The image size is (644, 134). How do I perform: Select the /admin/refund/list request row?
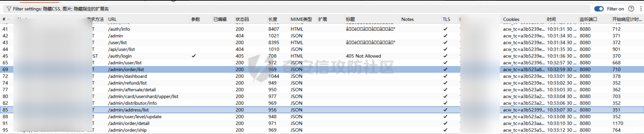pos(322,83)
